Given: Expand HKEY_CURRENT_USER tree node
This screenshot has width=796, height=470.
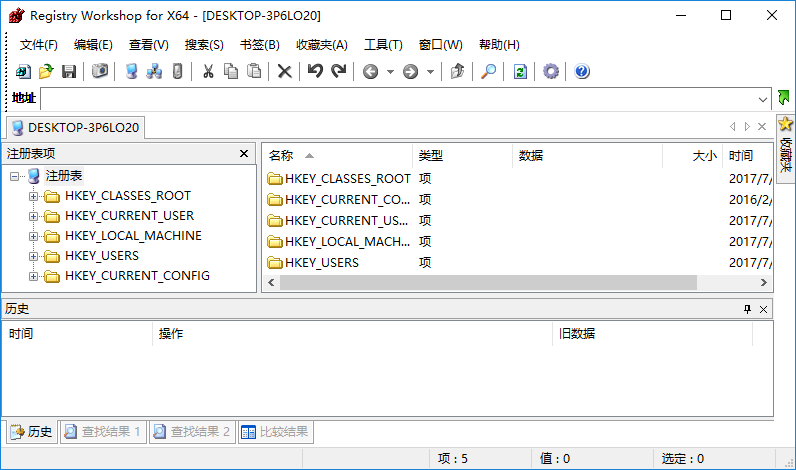Looking at the screenshot, I should [34, 216].
